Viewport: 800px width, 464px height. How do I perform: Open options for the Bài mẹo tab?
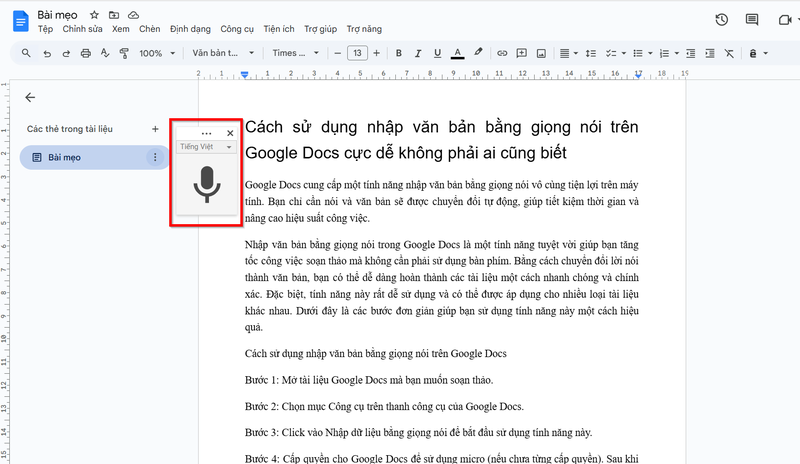[x=155, y=157]
